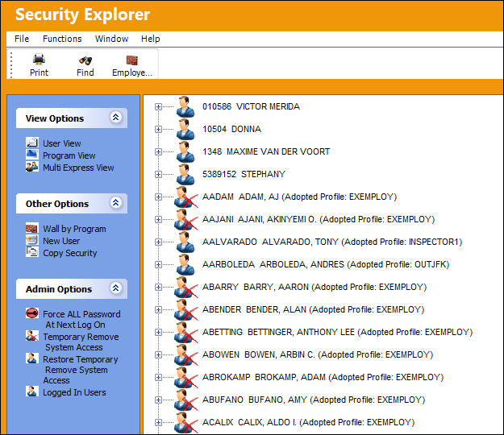Show Logged In Users
The height and width of the screenshot is (435, 504).
point(74,392)
